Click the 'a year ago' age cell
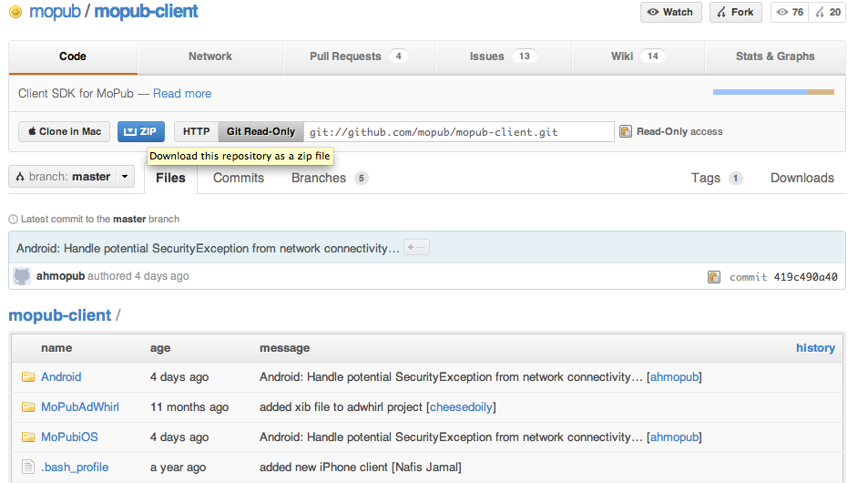 178,467
